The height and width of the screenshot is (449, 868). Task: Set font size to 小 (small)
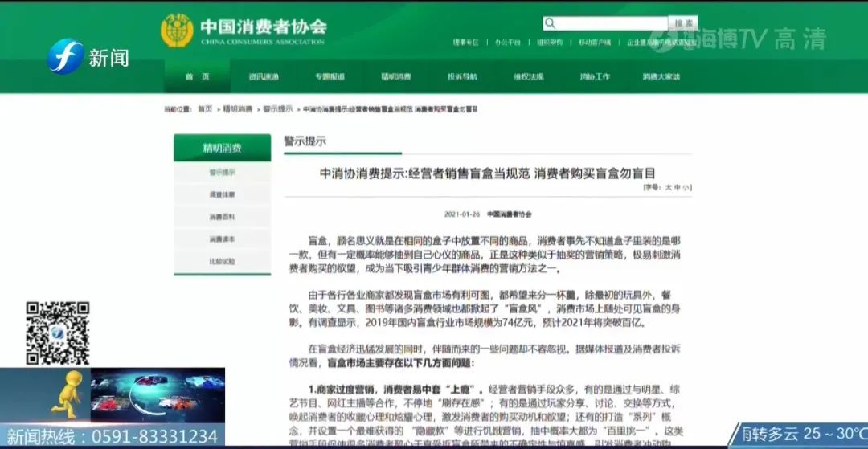coord(686,187)
